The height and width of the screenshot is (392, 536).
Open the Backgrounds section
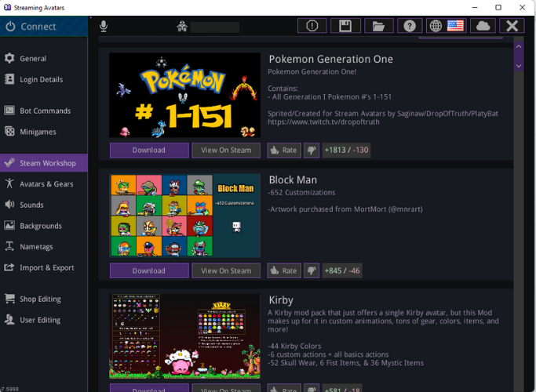(x=44, y=226)
